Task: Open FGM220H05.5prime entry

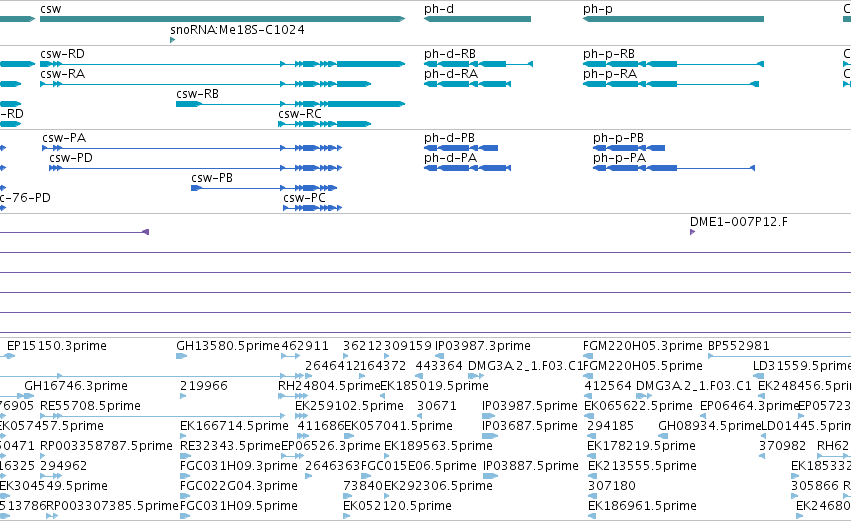Action: pyautogui.click(x=643, y=366)
